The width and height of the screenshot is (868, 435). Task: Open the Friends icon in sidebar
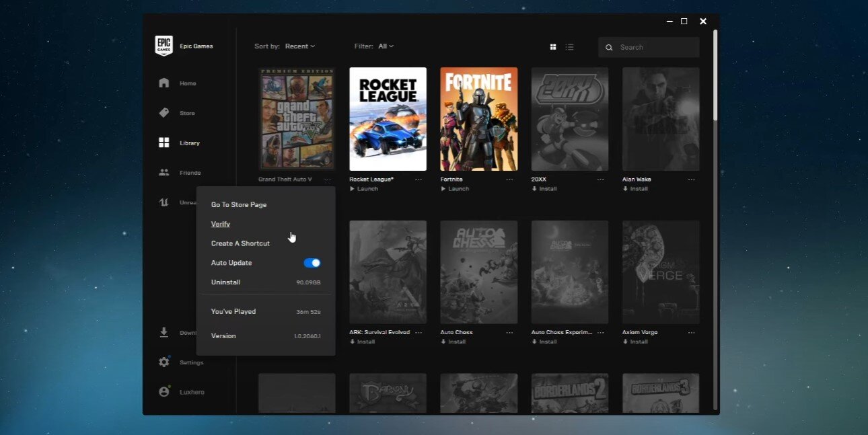[164, 173]
